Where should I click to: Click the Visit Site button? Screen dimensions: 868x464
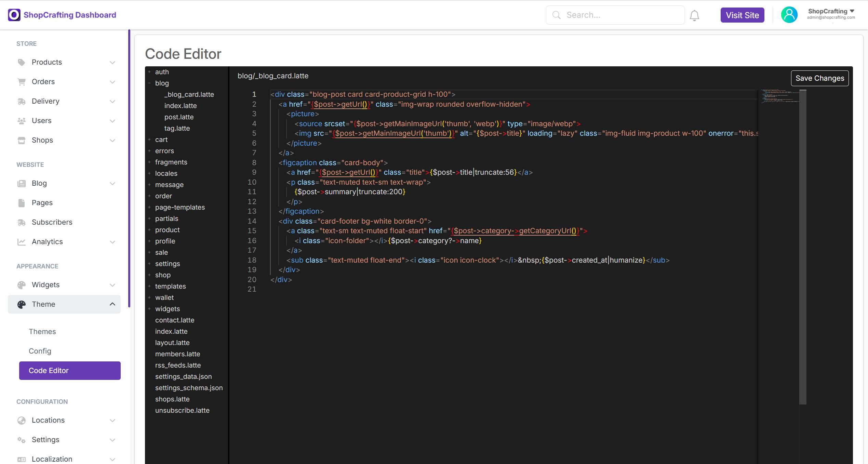[x=742, y=15]
